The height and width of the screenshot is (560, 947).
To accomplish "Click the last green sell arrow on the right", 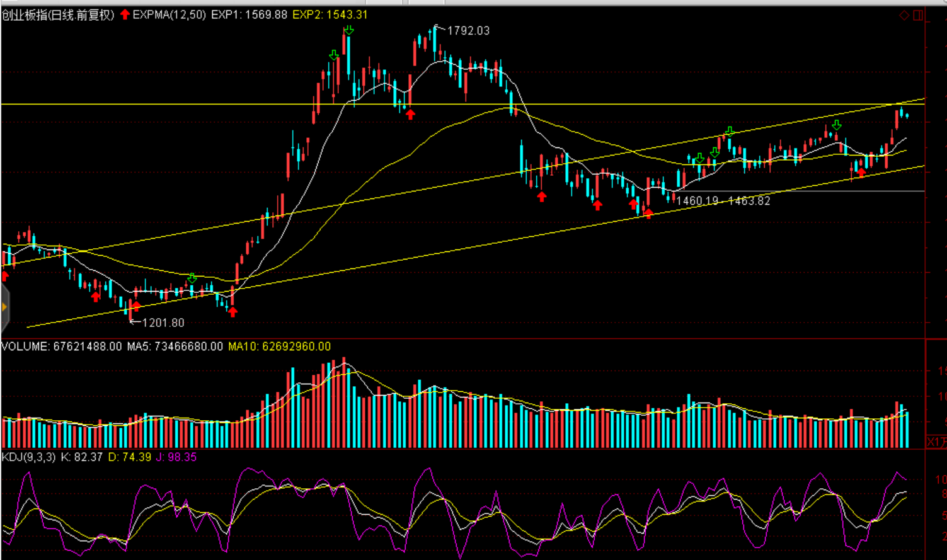I will 836,125.
